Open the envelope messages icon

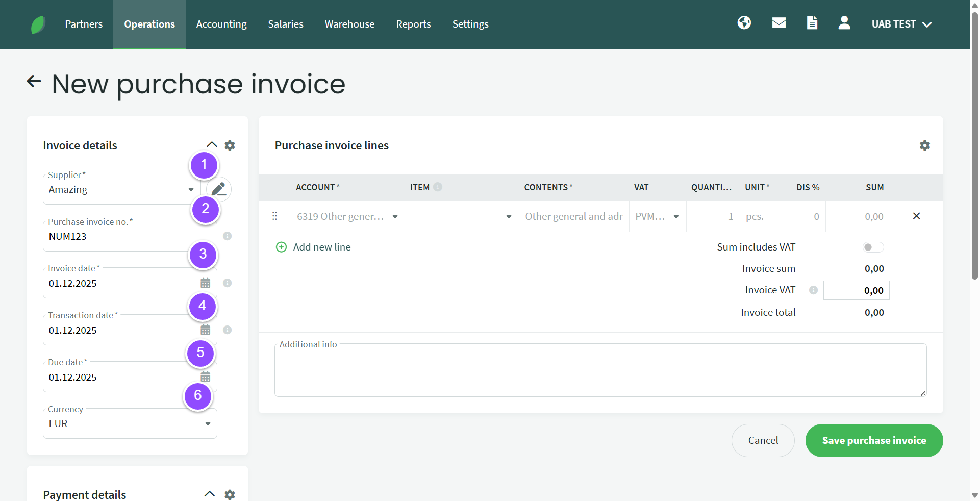coord(778,23)
